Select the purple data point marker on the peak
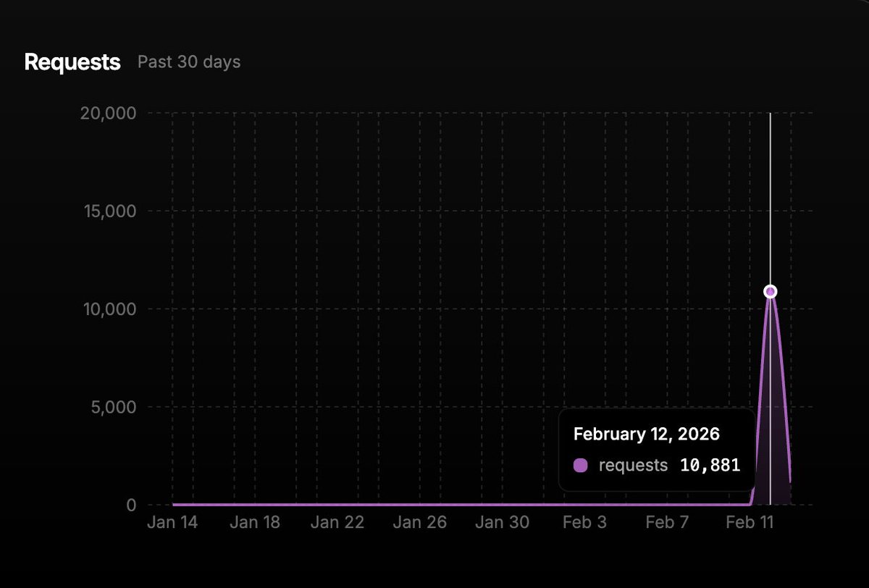The image size is (869, 588). click(x=770, y=290)
